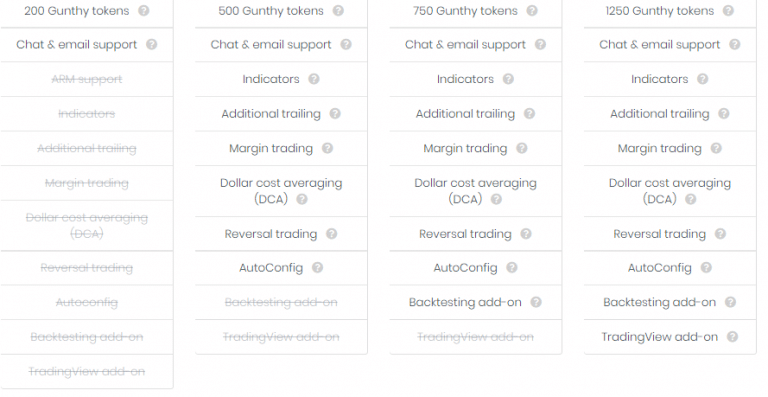
Task: Select the crossed-out ARM support text
Action: (x=87, y=79)
